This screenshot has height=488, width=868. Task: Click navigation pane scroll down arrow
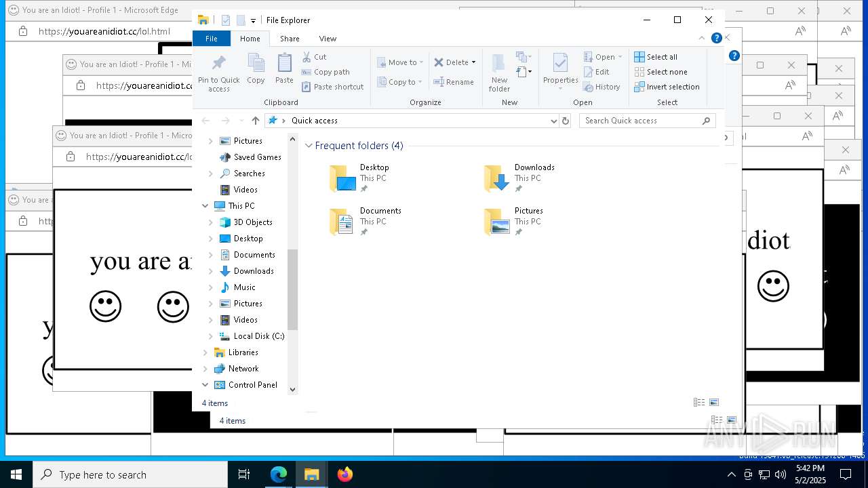(293, 389)
